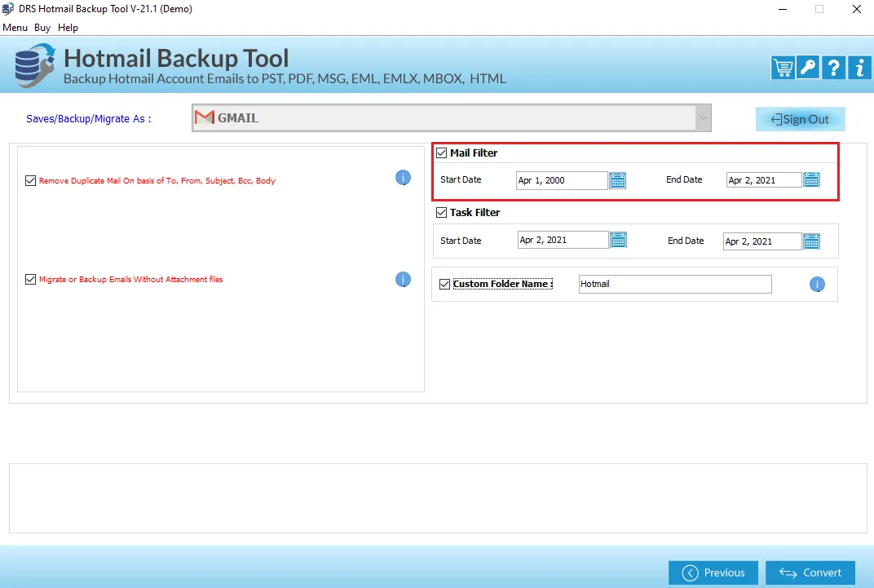This screenshot has width=874, height=588.
Task: Open the Menu menu
Action: coord(15,28)
